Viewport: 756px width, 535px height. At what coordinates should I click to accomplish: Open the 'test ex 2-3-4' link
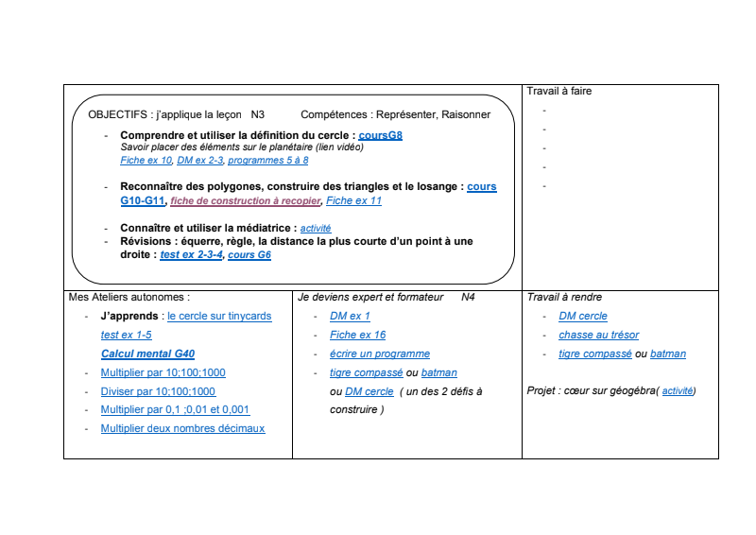(x=191, y=255)
